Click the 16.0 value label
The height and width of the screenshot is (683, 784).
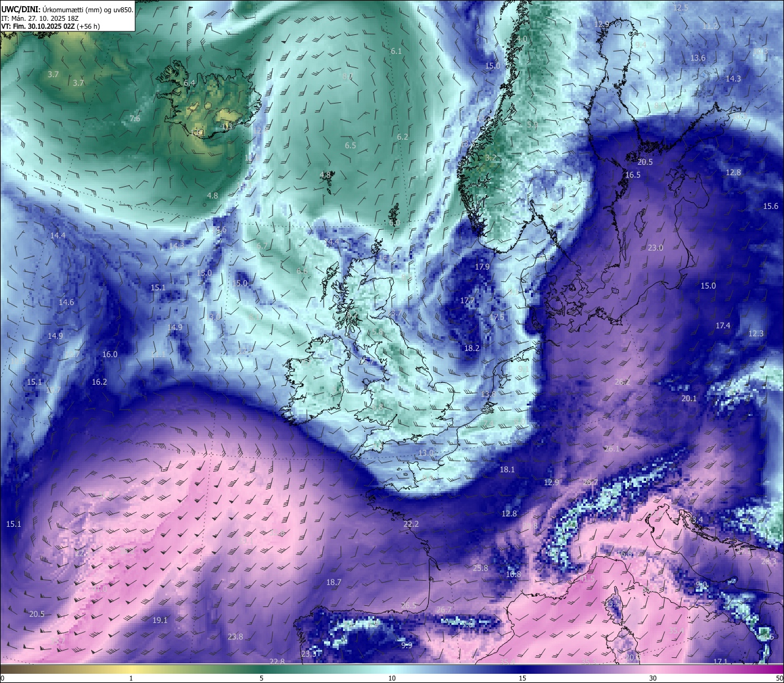tap(110, 355)
